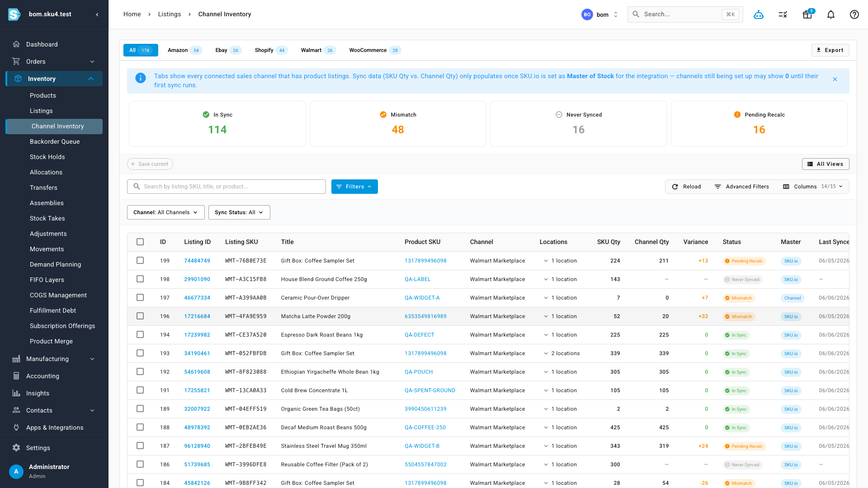Open the notifications bell
The width and height of the screenshot is (868, 488).
pyautogui.click(x=831, y=14)
